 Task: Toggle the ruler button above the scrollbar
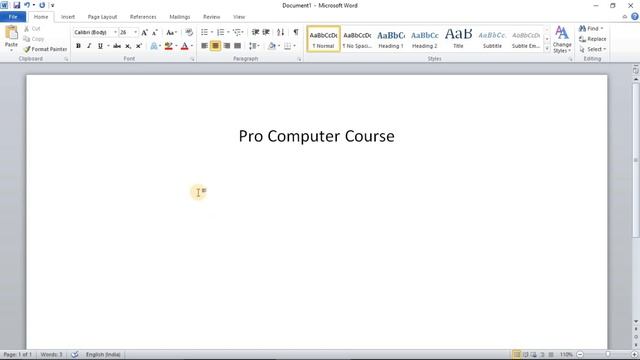click(636, 70)
